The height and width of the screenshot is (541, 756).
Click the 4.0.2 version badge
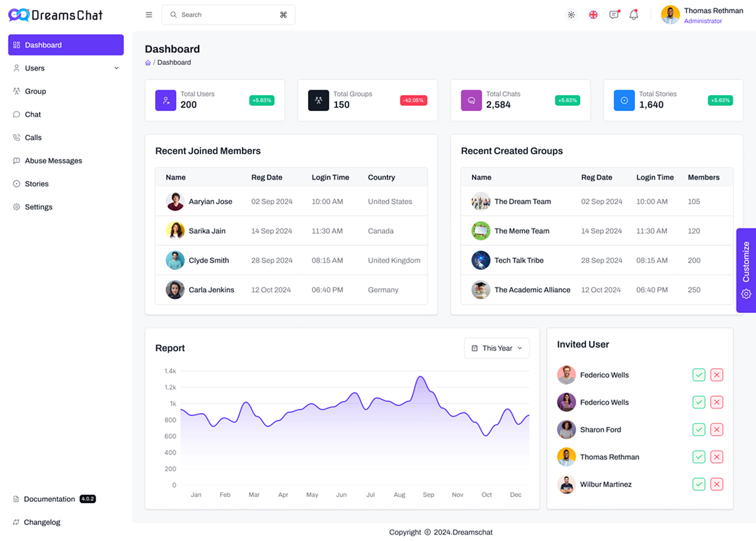(x=88, y=499)
